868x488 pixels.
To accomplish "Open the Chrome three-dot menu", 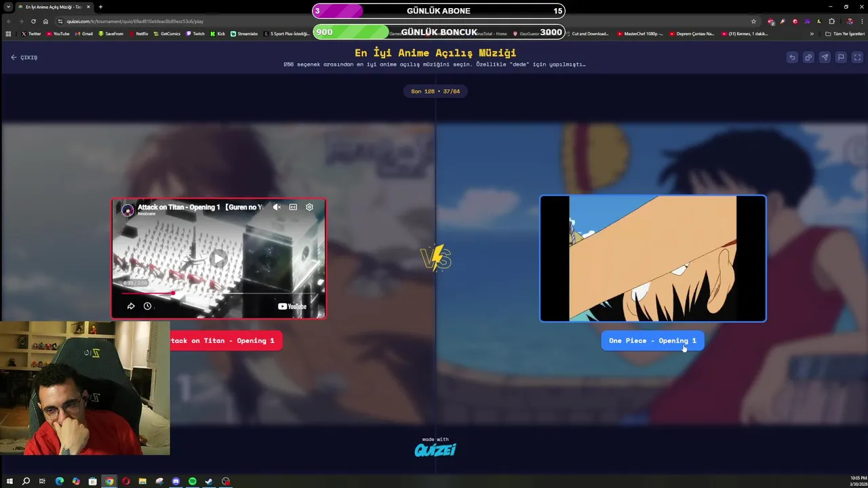I will coord(861,21).
